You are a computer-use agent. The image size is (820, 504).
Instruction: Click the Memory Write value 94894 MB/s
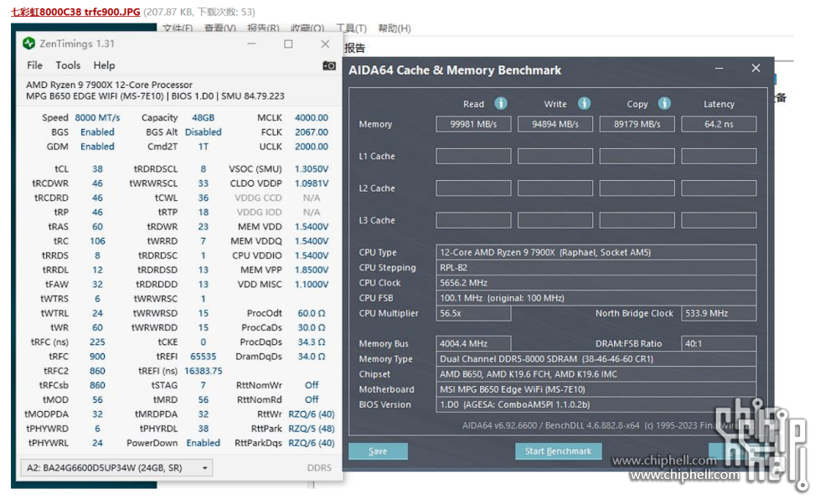[554, 124]
